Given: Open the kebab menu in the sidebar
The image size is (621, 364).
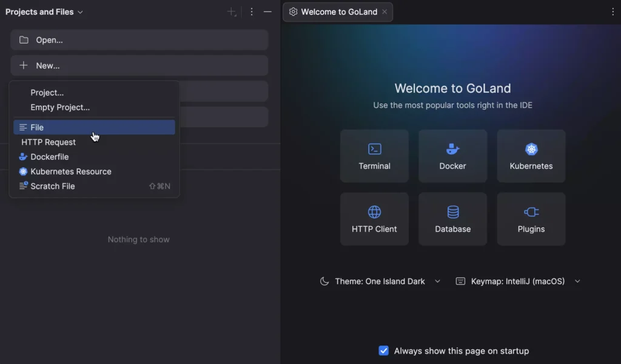Looking at the screenshot, I should [252, 11].
